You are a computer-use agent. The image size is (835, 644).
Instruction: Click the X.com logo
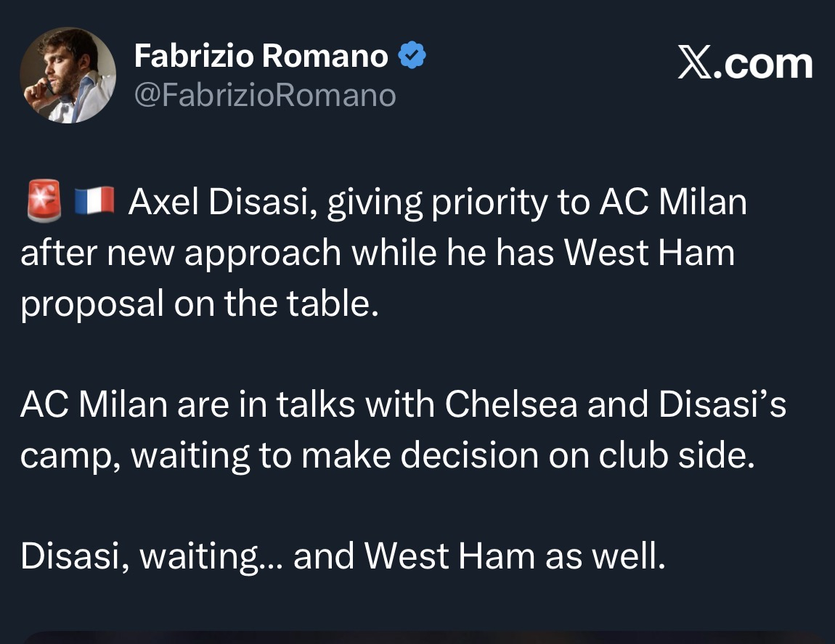745,64
